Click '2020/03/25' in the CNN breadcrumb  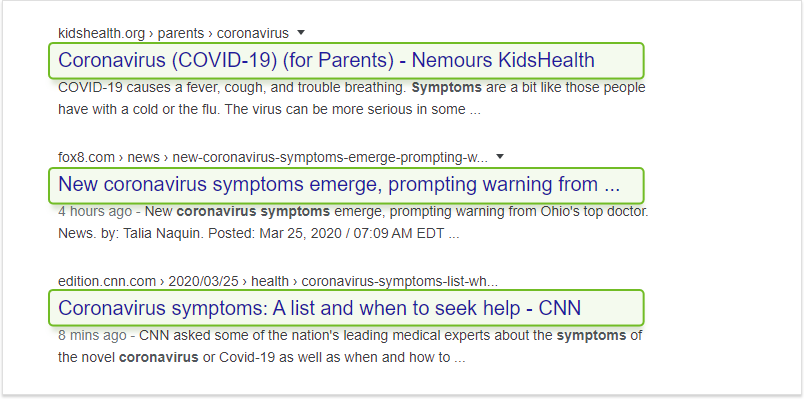click(x=203, y=282)
